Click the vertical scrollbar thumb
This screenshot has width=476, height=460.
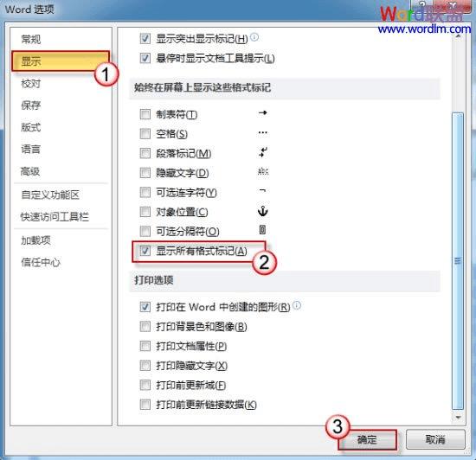tap(458, 261)
